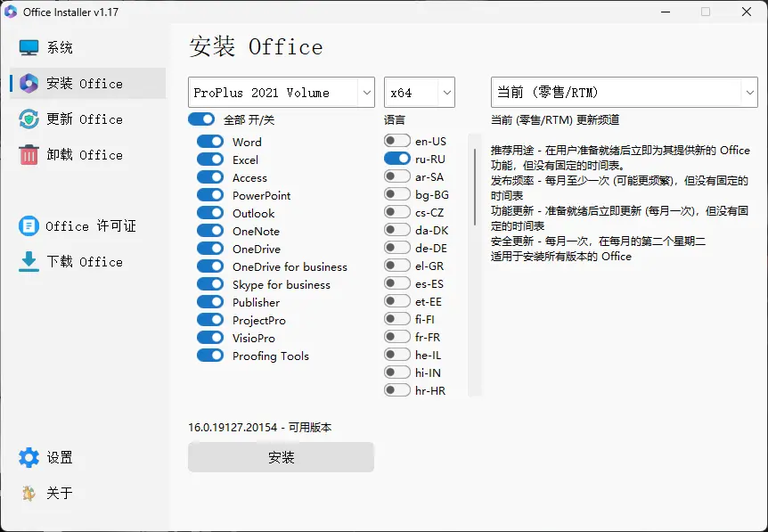Switch on the da-DK language toggle
This screenshot has height=532, width=768.
[x=397, y=230]
